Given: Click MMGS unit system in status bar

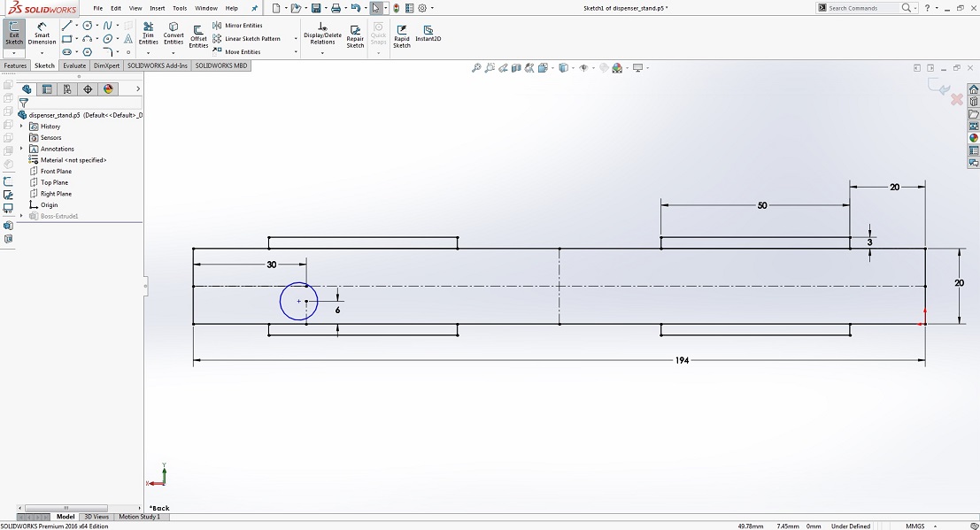Looking at the screenshot, I should tap(915, 526).
